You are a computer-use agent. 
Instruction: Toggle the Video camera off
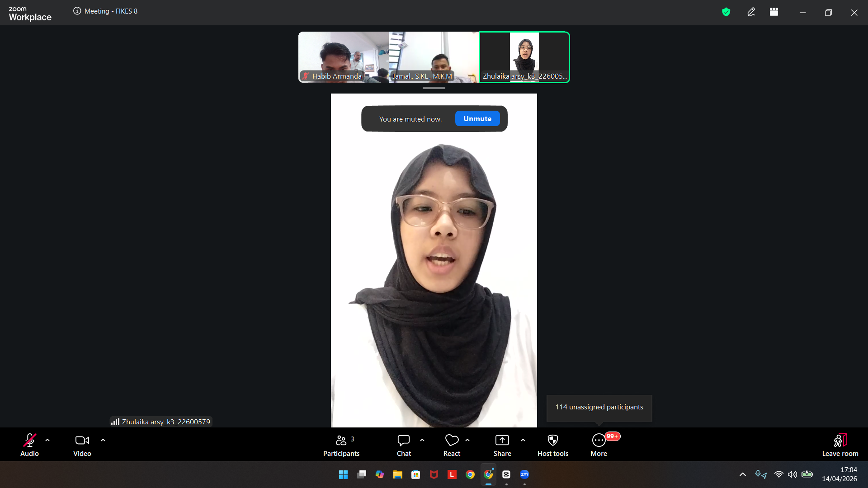[82, 445]
